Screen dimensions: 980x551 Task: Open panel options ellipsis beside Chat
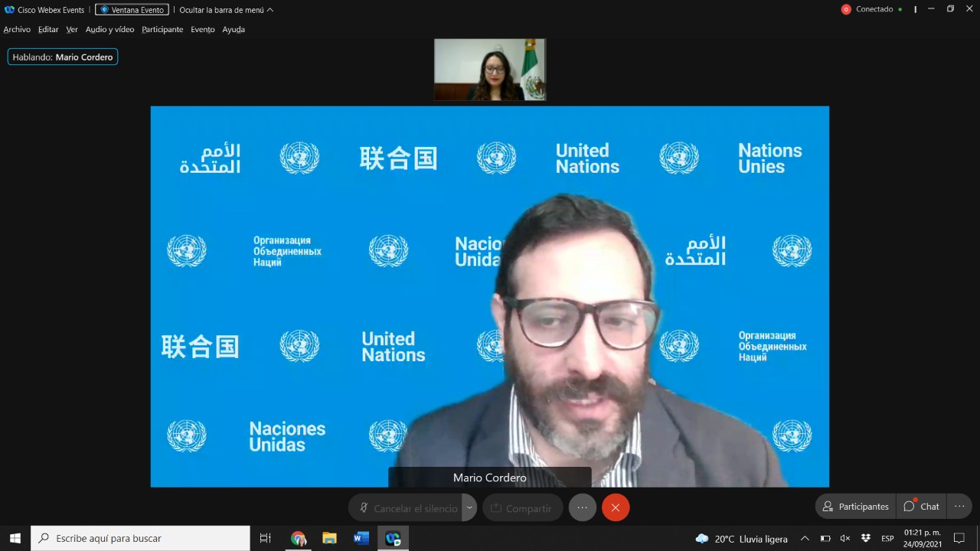[x=959, y=506]
